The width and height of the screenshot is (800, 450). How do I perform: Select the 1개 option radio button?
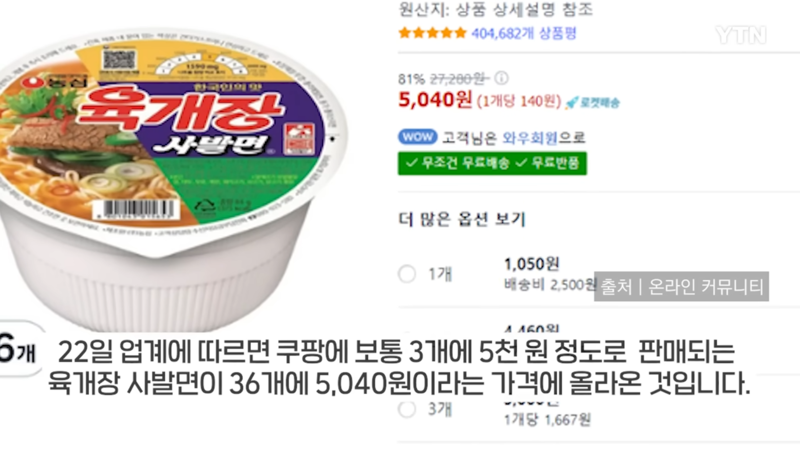(x=407, y=274)
